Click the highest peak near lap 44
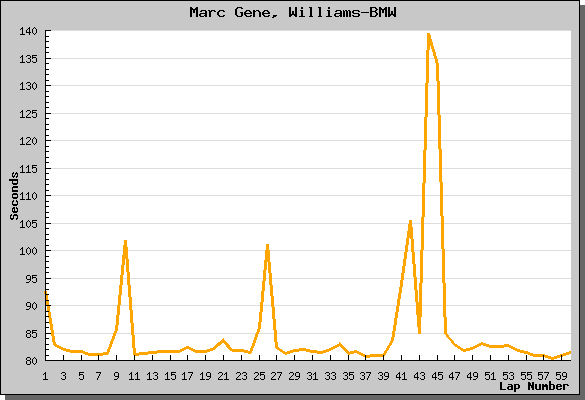This screenshot has width=585, height=400. pyautogui.click(x=428, y=35)
